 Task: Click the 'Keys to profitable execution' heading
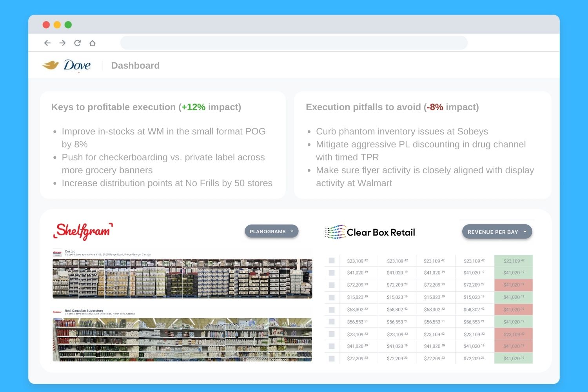pyautogui.click(x=146, y=107)
